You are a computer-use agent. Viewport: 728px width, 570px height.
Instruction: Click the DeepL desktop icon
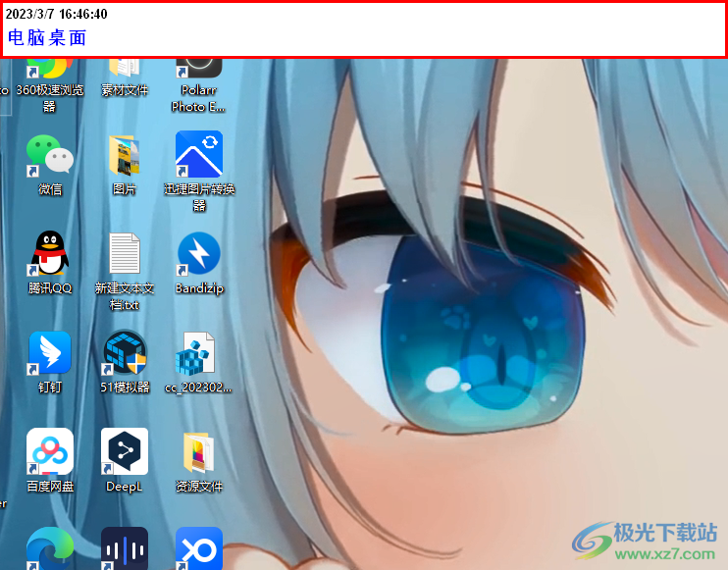(124, 451)
